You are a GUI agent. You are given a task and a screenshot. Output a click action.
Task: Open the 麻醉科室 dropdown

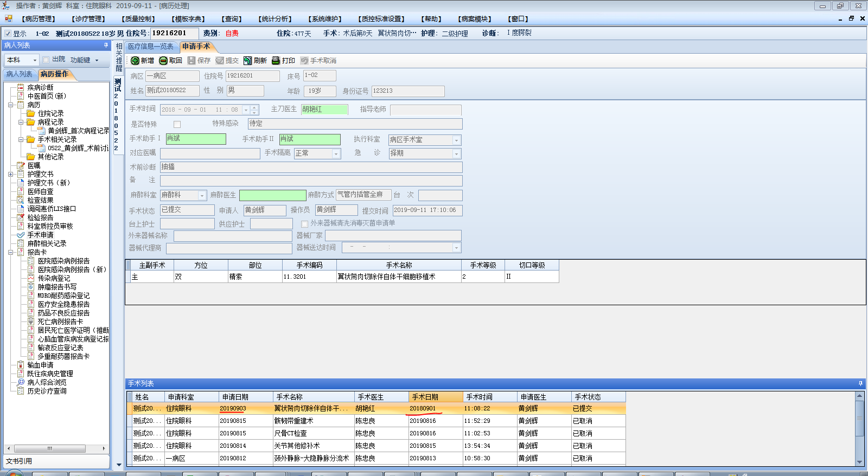pos(202,195)
